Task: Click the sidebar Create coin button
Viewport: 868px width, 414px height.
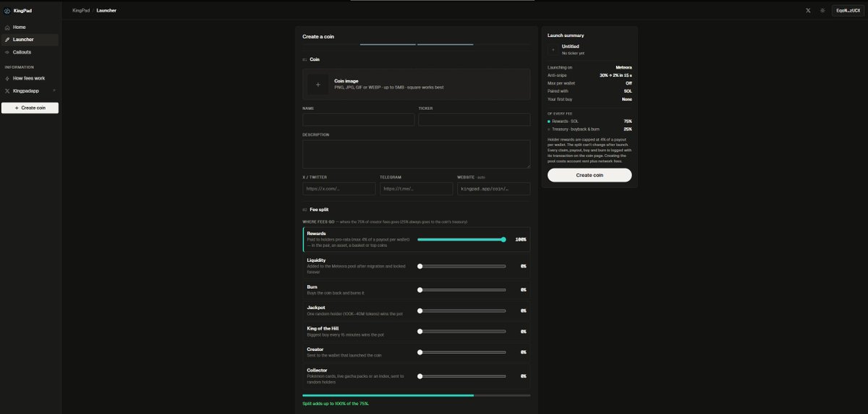Action: [30, 108]
